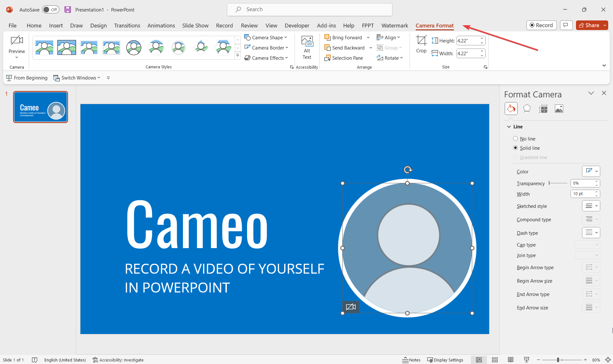Image resolution: width=613 pixels, height=364 pixels.
Task: Click the From Beginning button
Action: coord(27,78)
